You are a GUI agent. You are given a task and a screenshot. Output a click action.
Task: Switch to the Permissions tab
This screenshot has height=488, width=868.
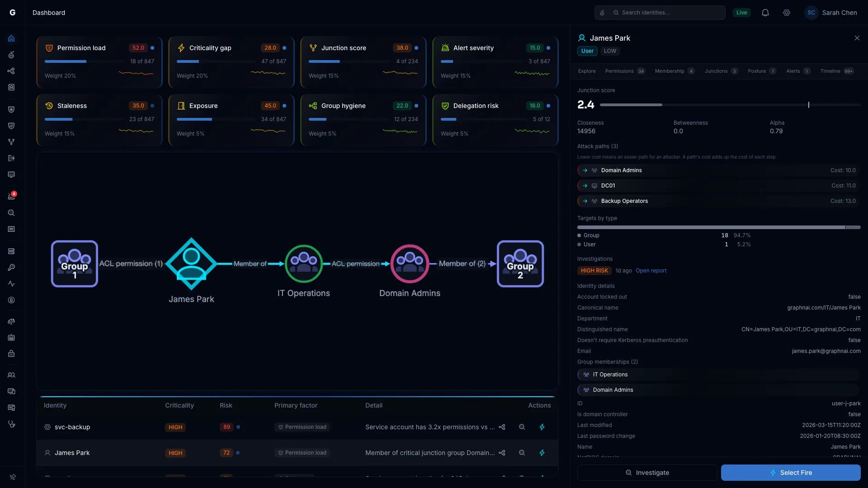click(x=625, y=71)
